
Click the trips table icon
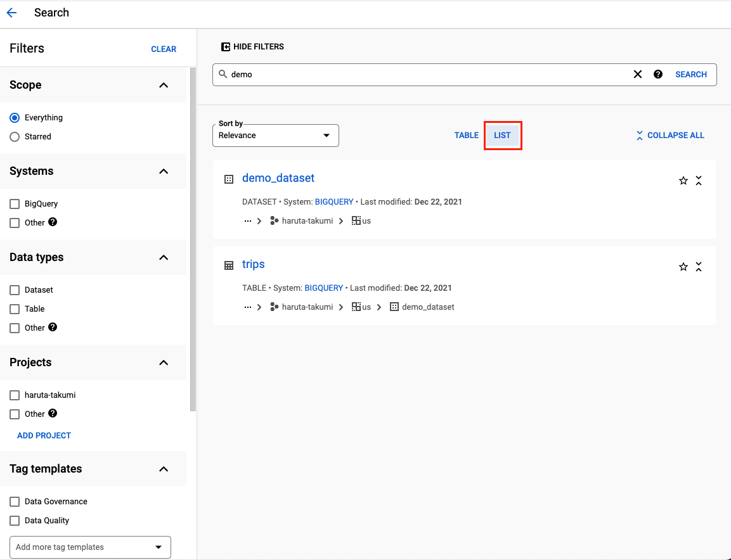pyautogui.click(x=228, y=265)
